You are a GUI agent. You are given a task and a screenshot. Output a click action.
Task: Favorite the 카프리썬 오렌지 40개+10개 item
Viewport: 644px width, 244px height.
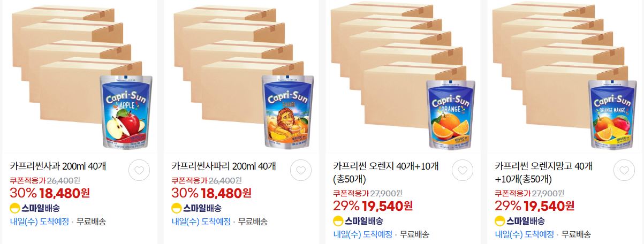[463, 171]
